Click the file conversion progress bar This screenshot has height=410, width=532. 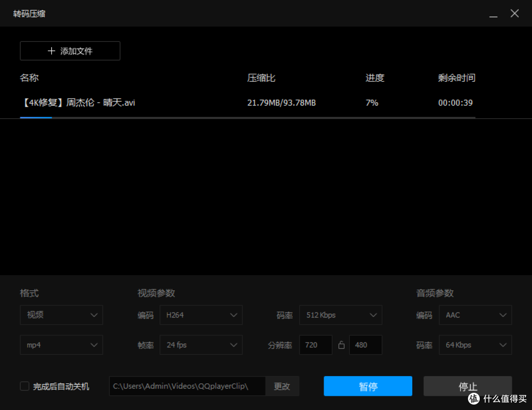[x=248, y=117]
